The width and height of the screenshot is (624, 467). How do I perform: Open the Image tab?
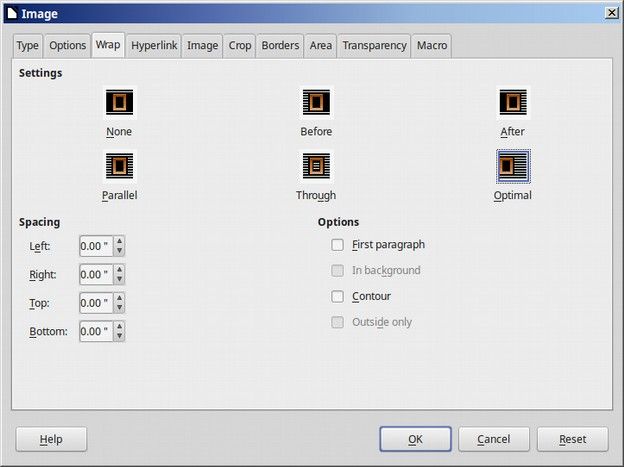click(x=203, y=46)
